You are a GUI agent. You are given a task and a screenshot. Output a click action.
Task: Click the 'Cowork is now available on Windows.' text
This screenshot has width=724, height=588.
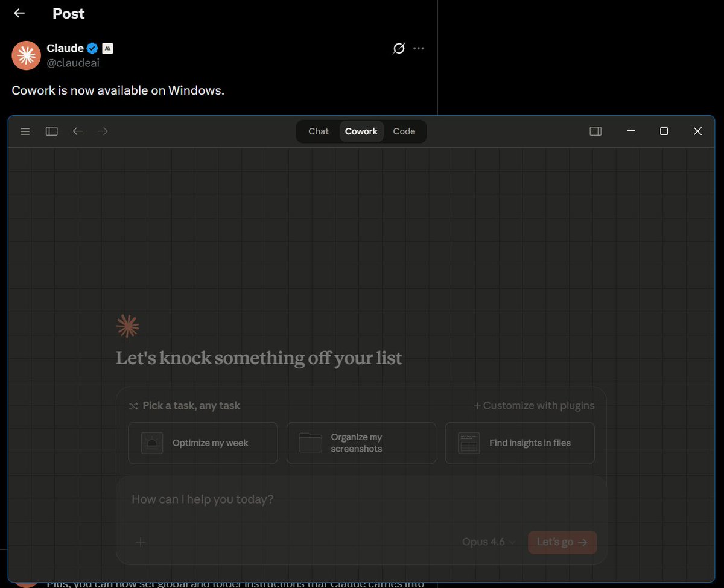coord(118,90)
